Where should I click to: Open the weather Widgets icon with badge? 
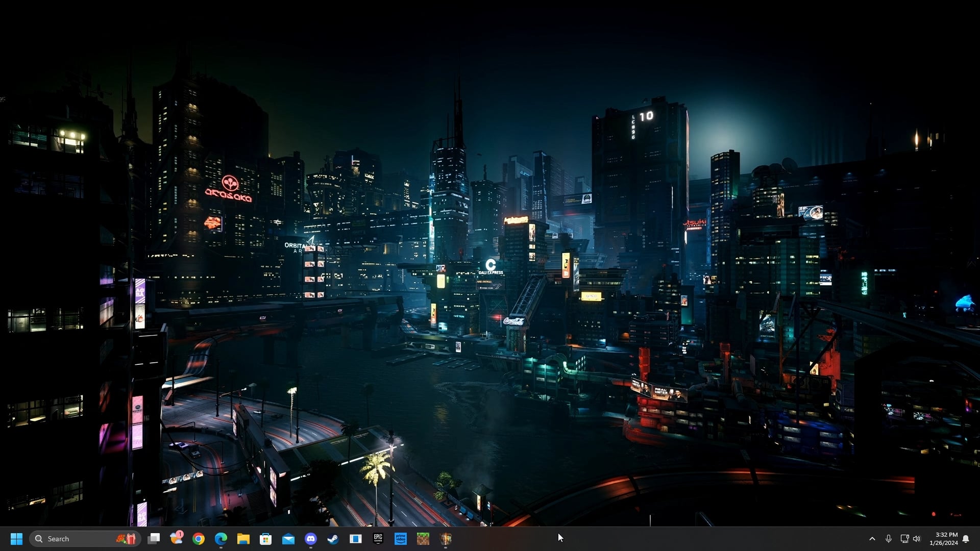coord(177,539)
